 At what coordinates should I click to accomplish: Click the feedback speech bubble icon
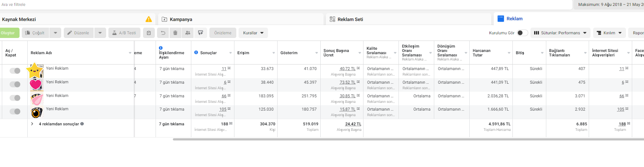(201, 33)
